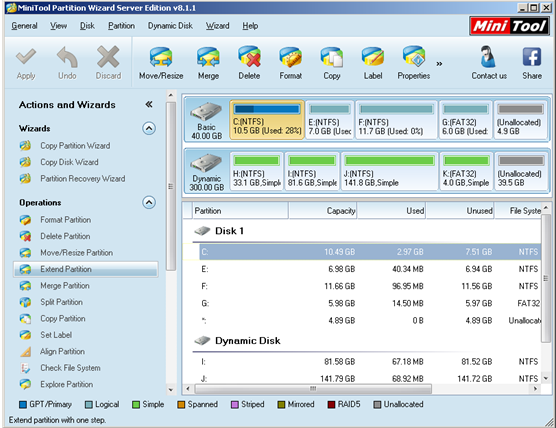
Task: Click the Check File System icon
Action: 25,368
